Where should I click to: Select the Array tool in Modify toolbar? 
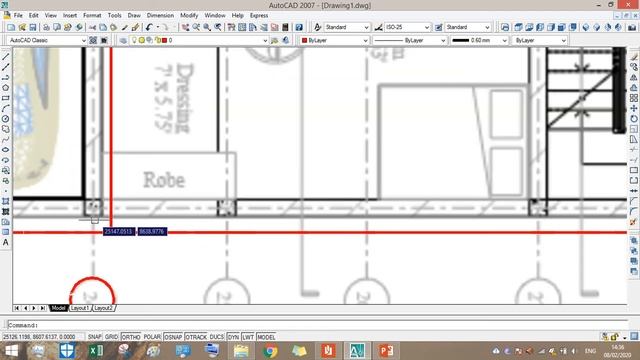coord(633,98)
